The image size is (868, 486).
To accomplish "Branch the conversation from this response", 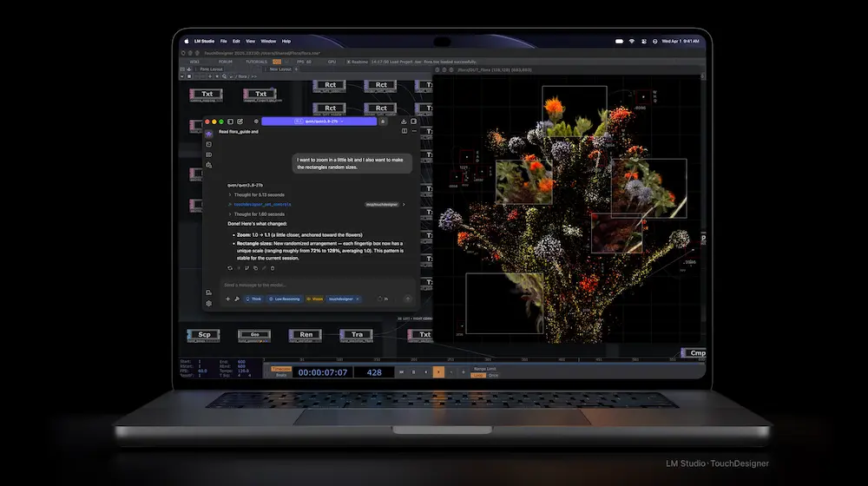I will pos(247,268).
